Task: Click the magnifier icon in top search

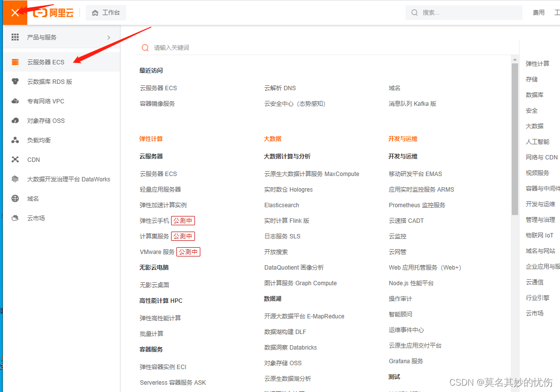Action: tap(414, 13)
